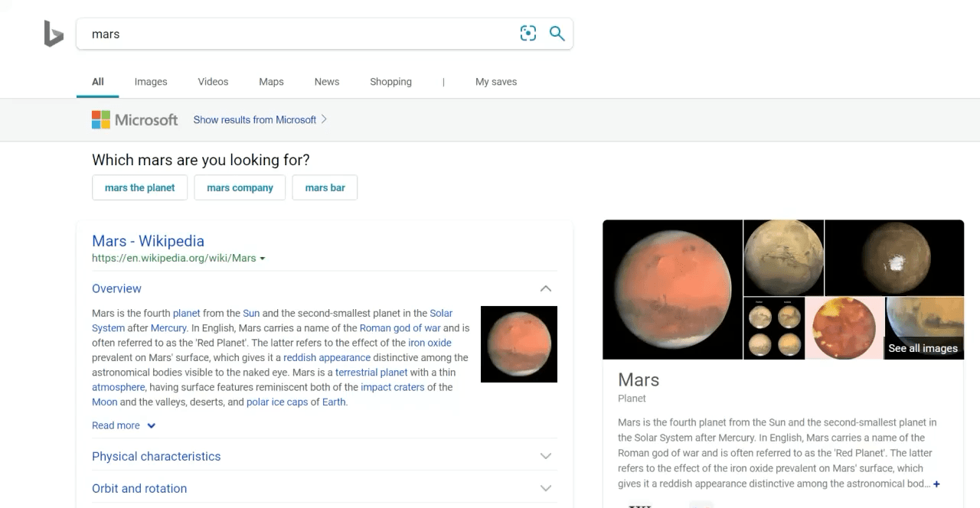Select the All tab
The height and width of the screenshot is (508, 980).
[98, 82]
